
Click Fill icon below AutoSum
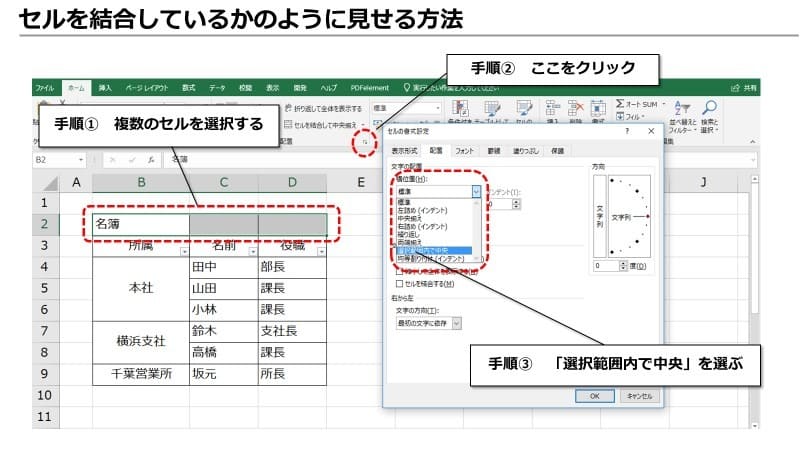[620, 116]
